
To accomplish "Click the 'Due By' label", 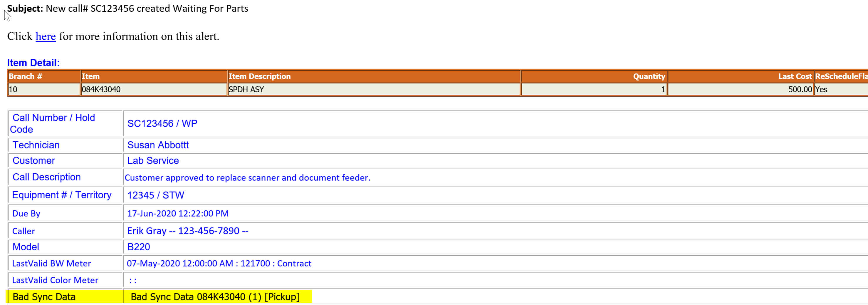I will tap(26, 213).
